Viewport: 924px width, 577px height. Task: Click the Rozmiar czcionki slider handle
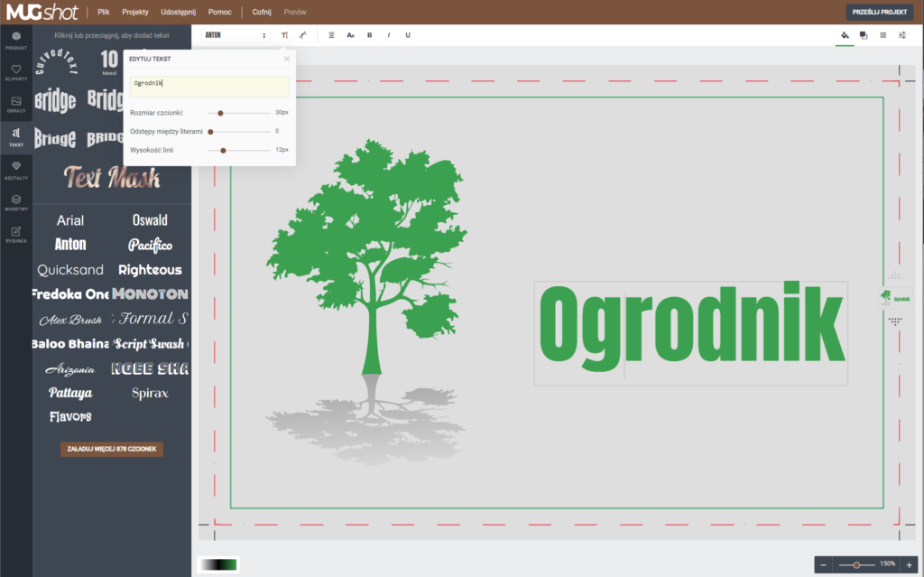point(220,113)
